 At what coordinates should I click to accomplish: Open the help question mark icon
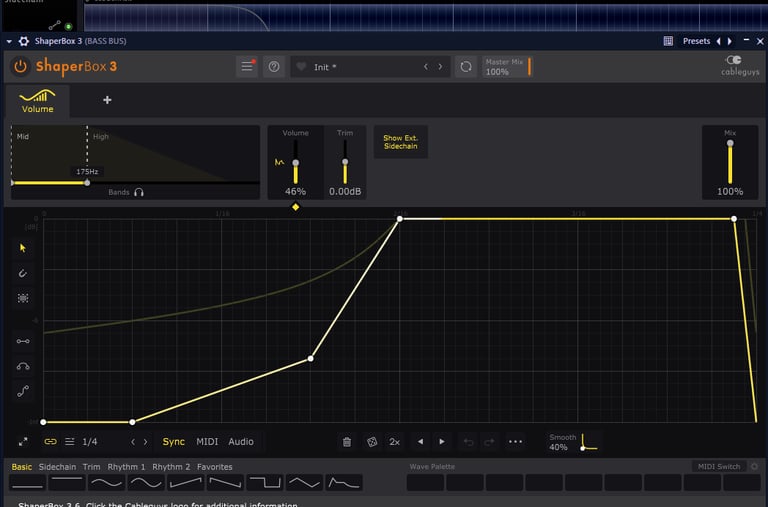pyautogui.click(x=274, y=67)
